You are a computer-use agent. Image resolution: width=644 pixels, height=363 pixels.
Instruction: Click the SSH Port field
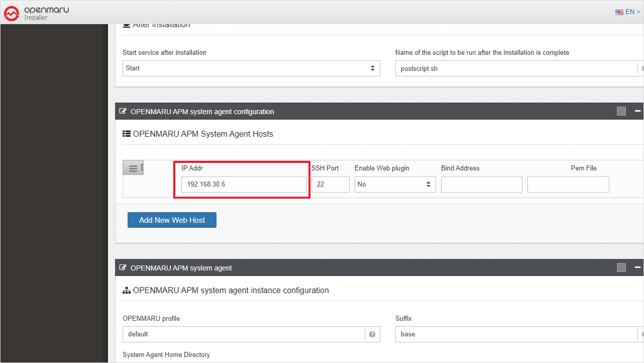330,185
